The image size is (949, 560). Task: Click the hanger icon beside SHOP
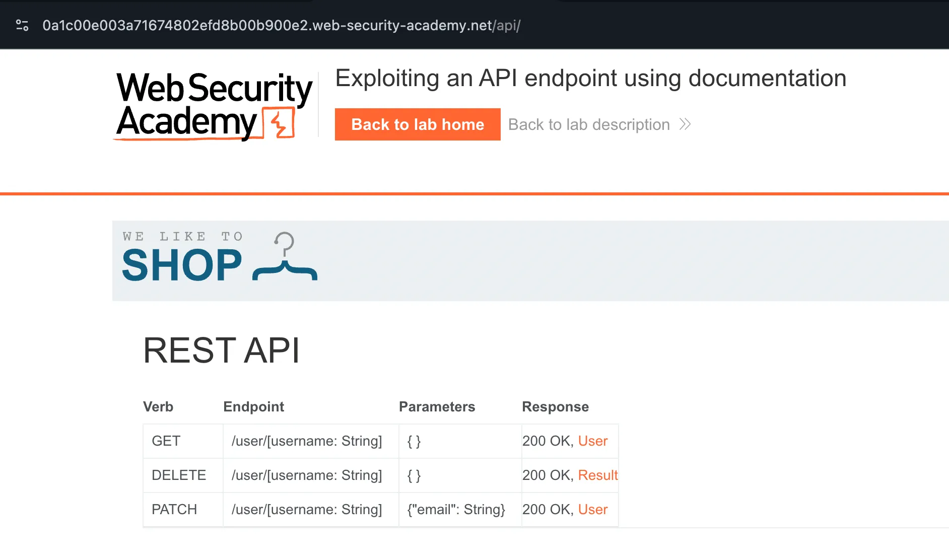[x=285, y=258]
